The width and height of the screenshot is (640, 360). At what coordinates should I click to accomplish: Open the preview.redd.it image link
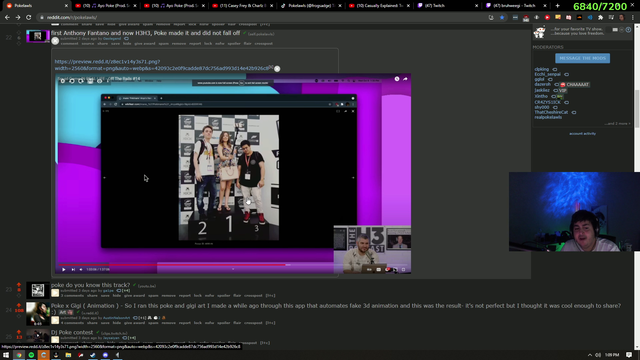[x=162, y=65]
